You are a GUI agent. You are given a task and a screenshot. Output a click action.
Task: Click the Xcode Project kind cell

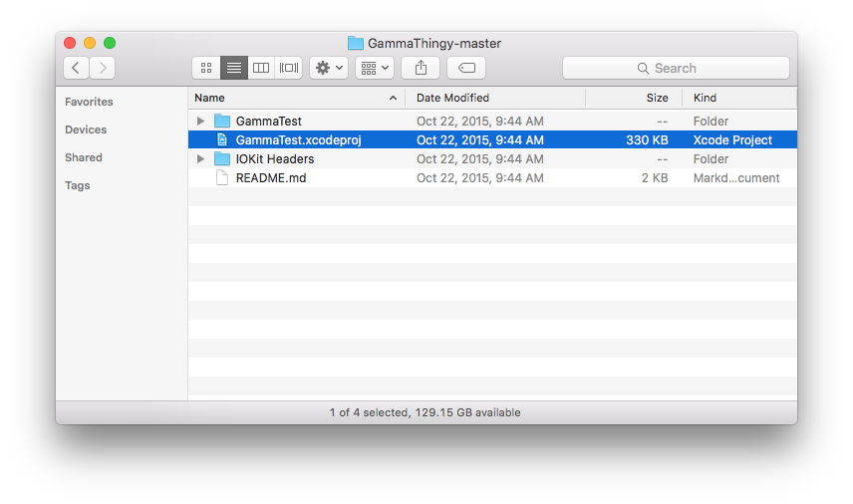coord(732,139)
